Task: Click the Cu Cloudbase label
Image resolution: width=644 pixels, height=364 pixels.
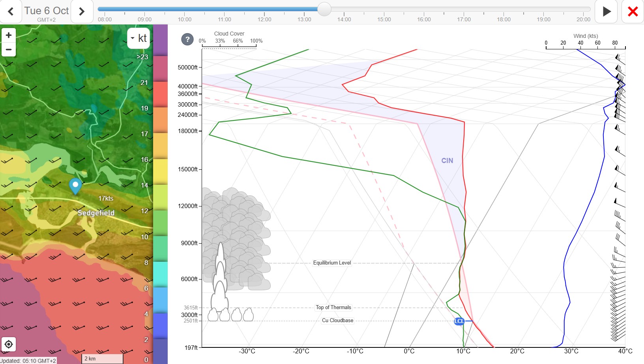Action: (338, 321)
